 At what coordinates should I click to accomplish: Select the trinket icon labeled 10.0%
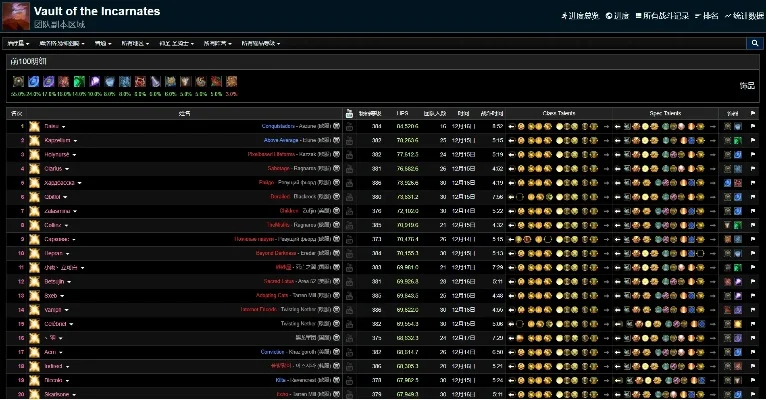tap(94, 81)
